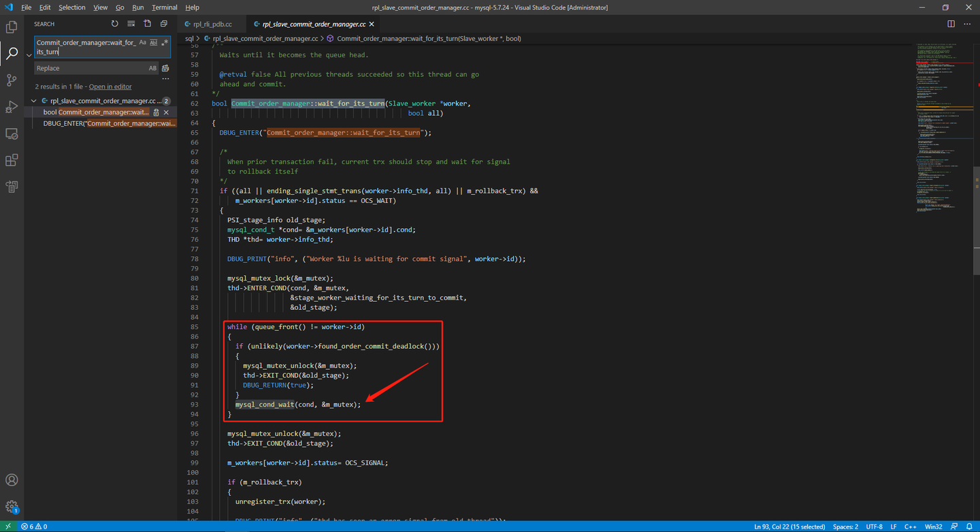Select the DBUG_ENTER search result row
This screenshot has height=532, width=980.
click(x=101, y=123)
